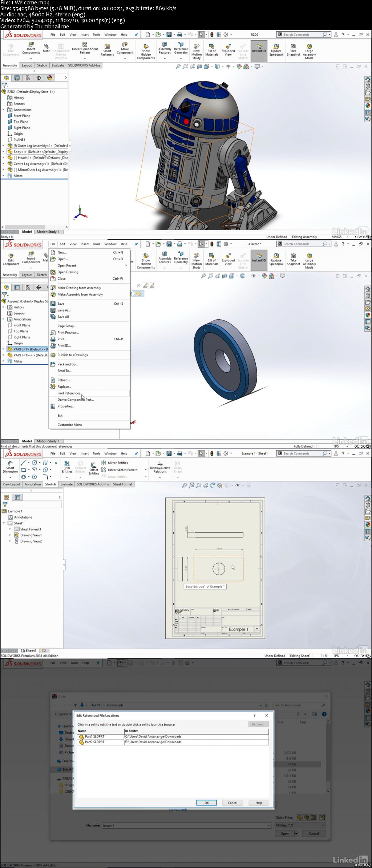Choose Move Component in the R2D2 toolbar
Viewport: 372px width, 868px height.
pos(125,49)
